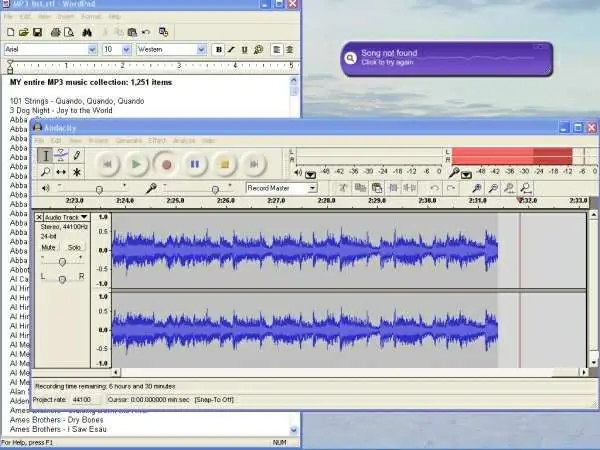Close the Audio Track with its X button
Screen dimensions: 600x450
click(39, 217)
